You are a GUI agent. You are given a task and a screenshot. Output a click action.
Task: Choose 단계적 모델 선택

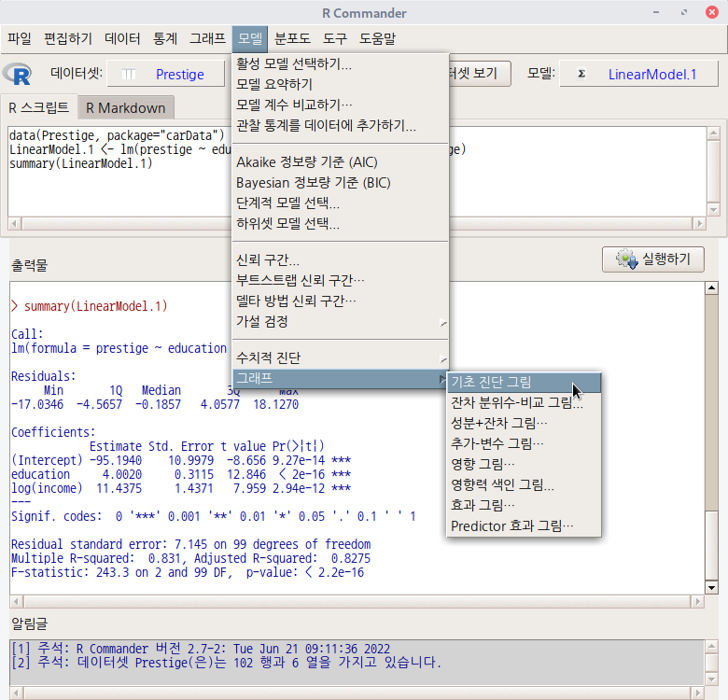341,203
